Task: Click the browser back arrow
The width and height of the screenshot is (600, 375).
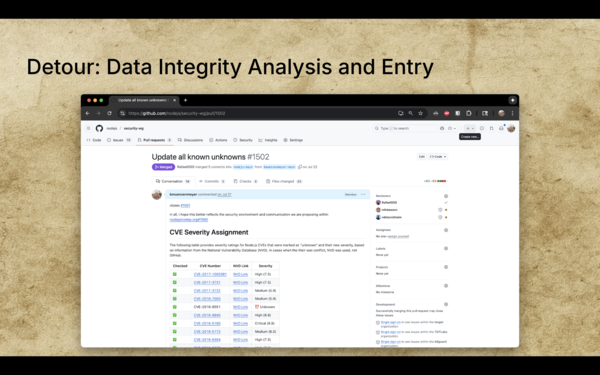Action: coord(88,113)
